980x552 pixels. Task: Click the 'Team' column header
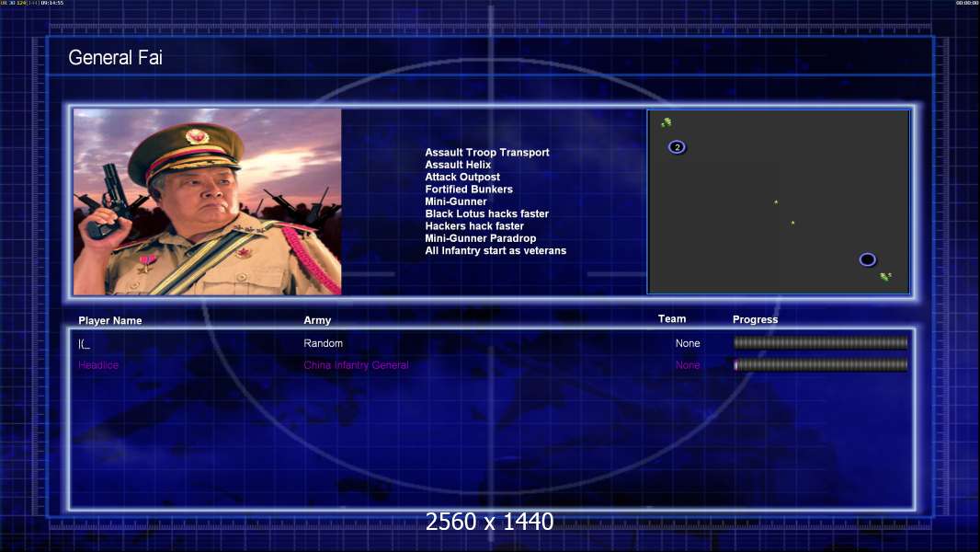pos(672,319)
